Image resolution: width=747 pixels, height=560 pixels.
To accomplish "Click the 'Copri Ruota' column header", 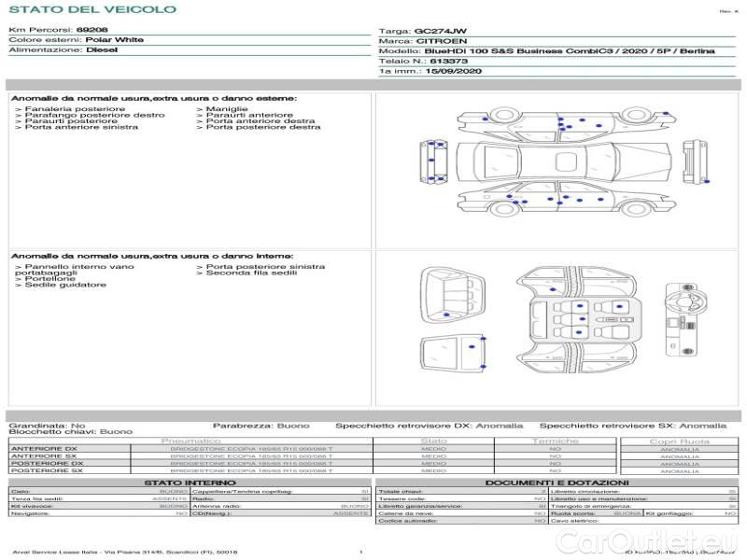I will click(x=680, y=441).
